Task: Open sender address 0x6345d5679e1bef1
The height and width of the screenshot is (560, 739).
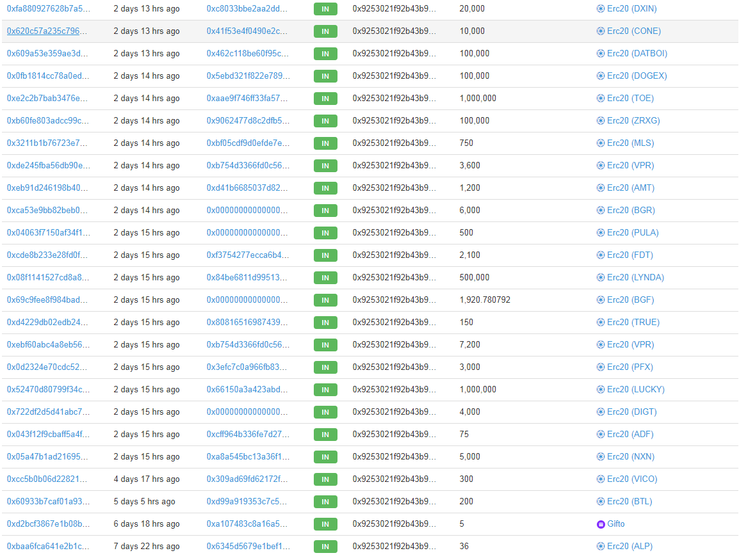Action: click(248, 547)
